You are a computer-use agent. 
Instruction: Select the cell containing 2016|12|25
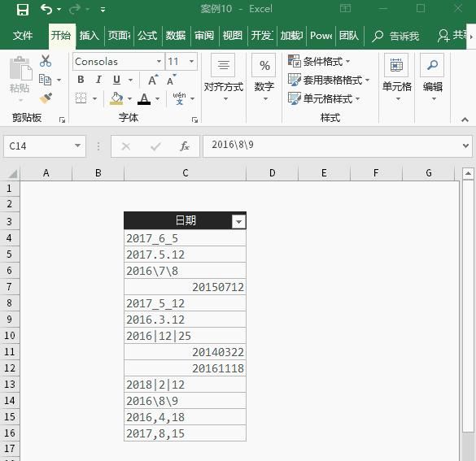pyautogui.click(x=186, y=336)
